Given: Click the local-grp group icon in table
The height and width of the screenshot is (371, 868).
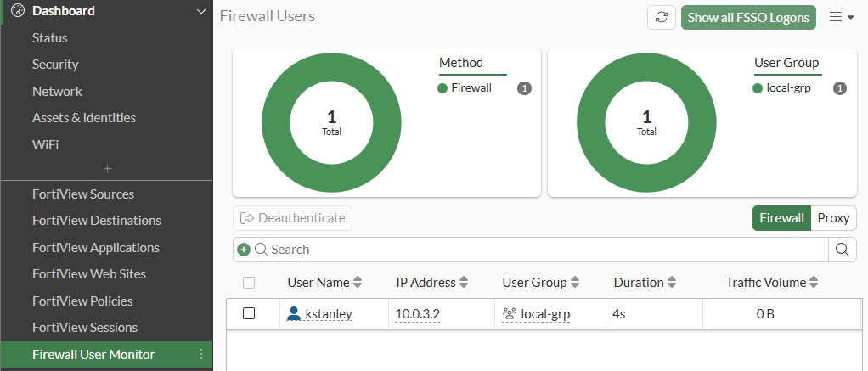Looking at the screenshot, I should 510,314.
